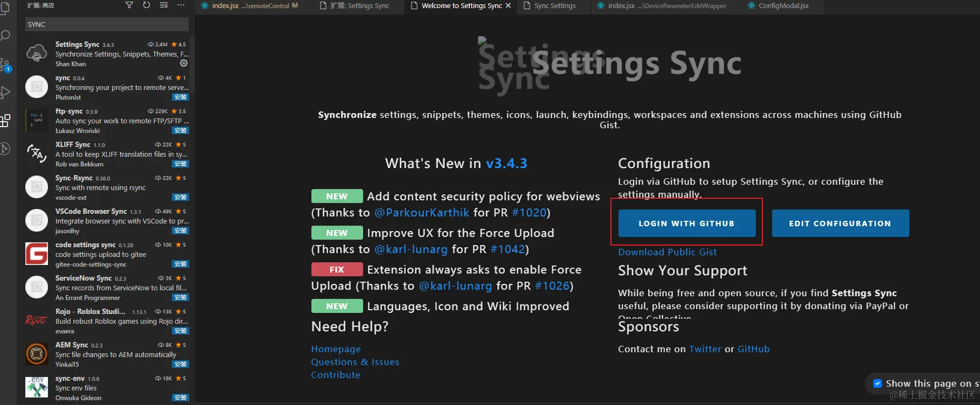Open the Run and Debug view
This screenshot has height=405, width=980.
[5, 93]
